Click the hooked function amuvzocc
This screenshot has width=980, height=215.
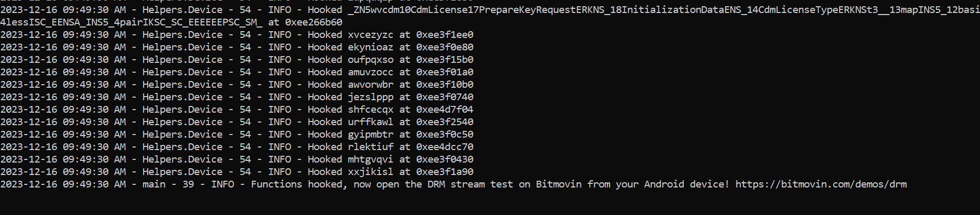coord(371,72)
